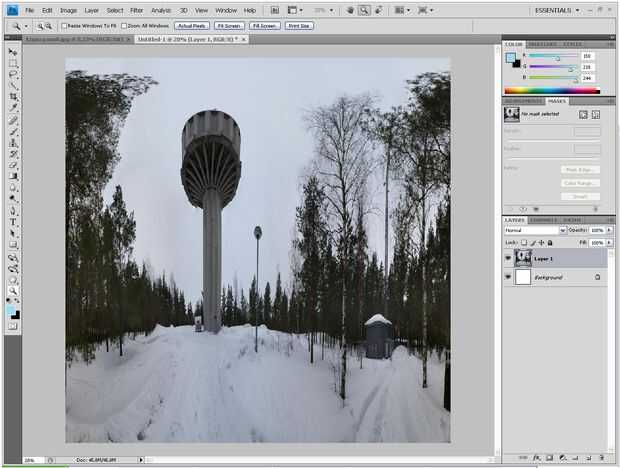The height and width of the screenshot is (468, 620).
Task: Open the Essentials workspace dropdown
Action: point(557,10)
